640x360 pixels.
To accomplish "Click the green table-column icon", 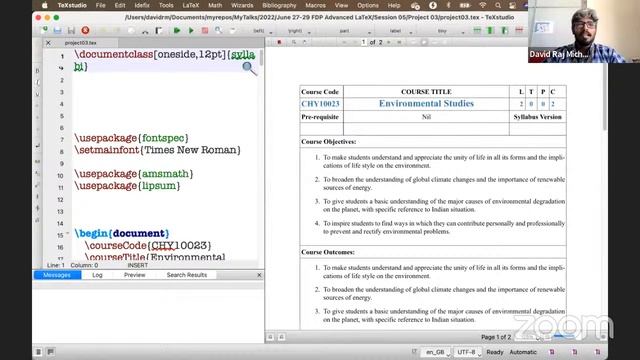I will (x=491, y=31).
